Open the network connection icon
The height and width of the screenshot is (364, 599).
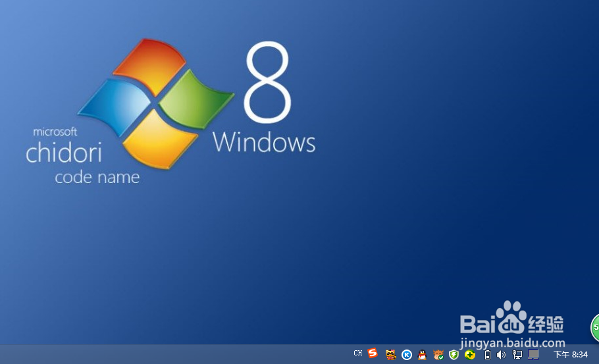[x=517, y=355]
